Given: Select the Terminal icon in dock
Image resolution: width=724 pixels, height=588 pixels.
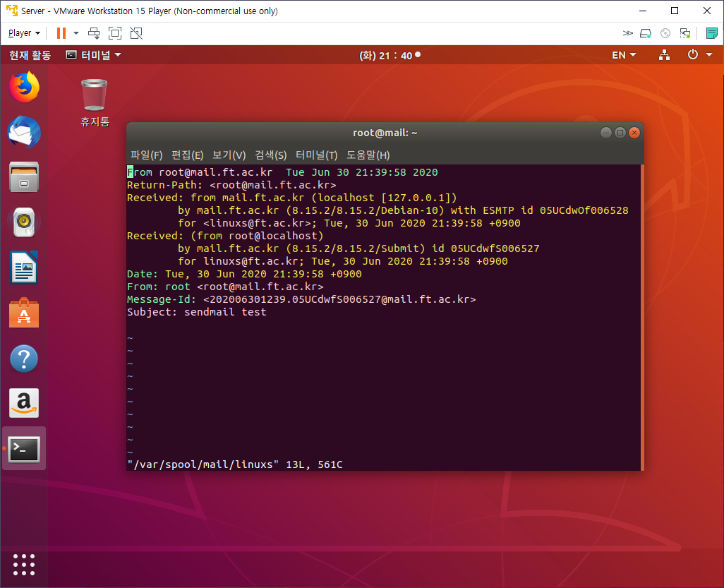Looking at the screenshot, I should [x=24, y=448].
